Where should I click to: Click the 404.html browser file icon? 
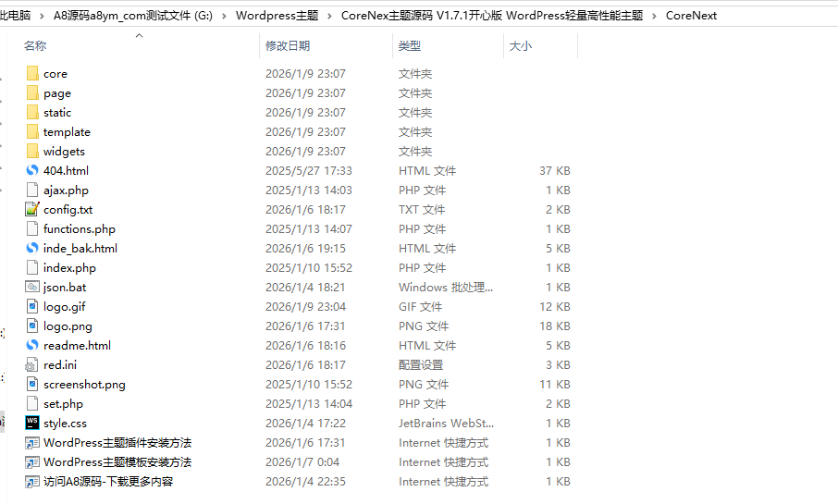point(32,170)
